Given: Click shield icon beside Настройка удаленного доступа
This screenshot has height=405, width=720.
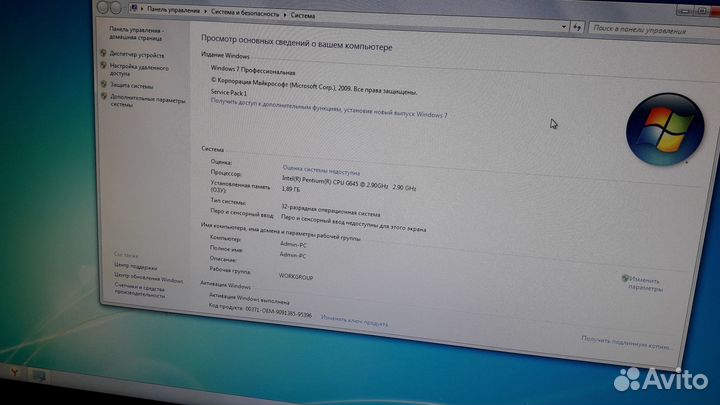Looking at the screenshot, I should [103, 66].
